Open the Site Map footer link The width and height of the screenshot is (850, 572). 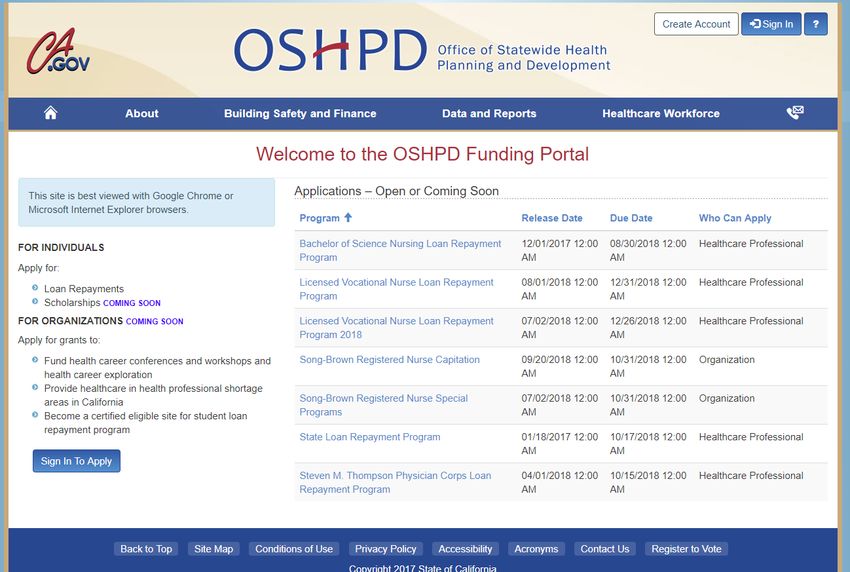tap(214, 549)
